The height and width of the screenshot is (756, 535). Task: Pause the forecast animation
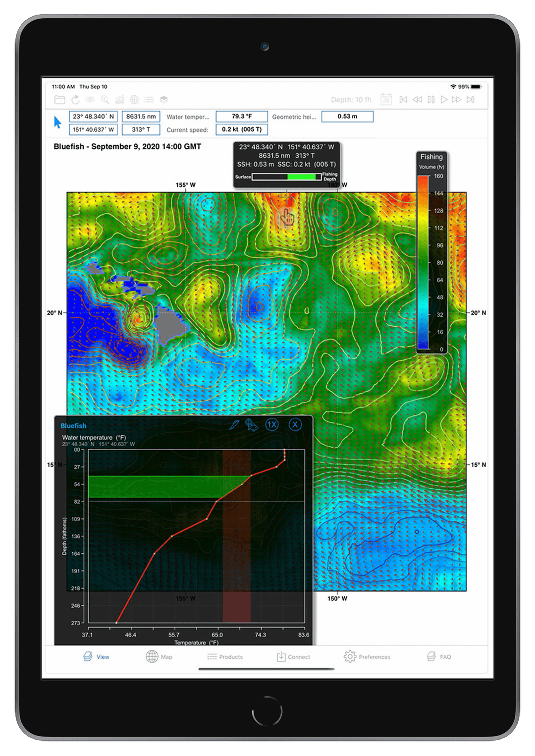tap(431, 100)
